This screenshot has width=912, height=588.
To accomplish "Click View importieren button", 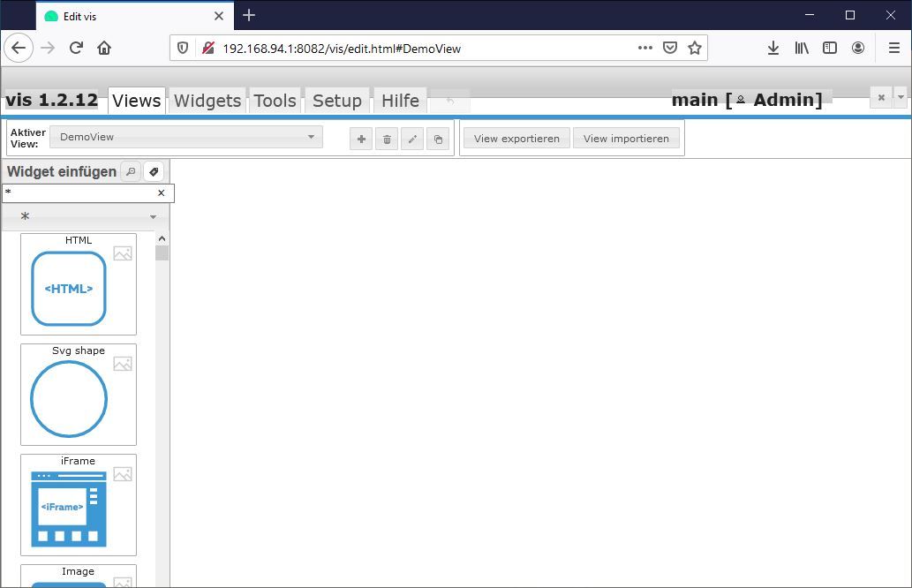I will (x=627, y=139).
